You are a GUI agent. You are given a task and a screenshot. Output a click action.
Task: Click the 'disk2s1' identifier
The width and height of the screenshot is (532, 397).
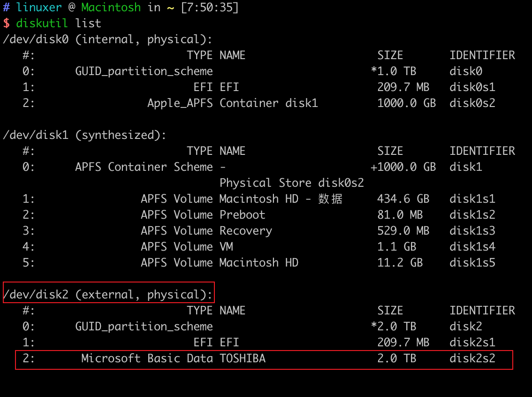[472, 343]
